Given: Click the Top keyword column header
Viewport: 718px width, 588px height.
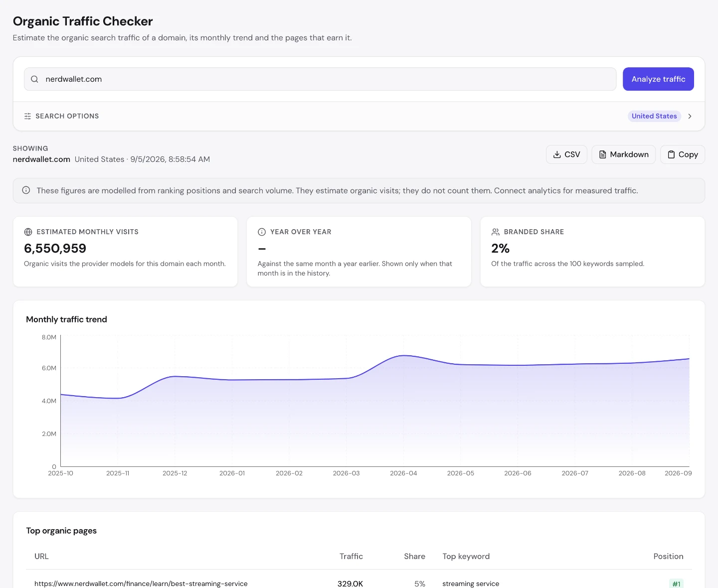Looking at the screenshot, I should point(466,557).
